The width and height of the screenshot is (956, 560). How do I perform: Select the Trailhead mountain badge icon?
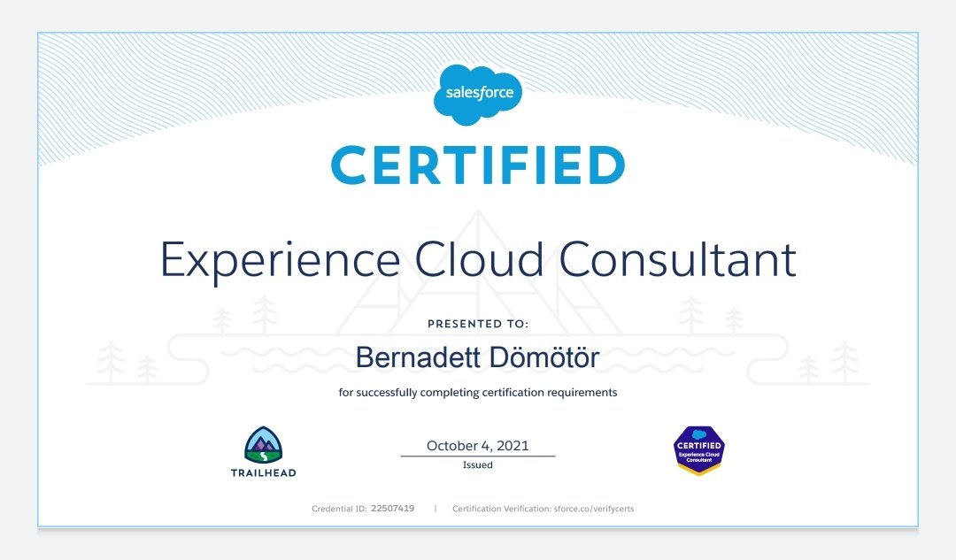click(x=263, y=442)
